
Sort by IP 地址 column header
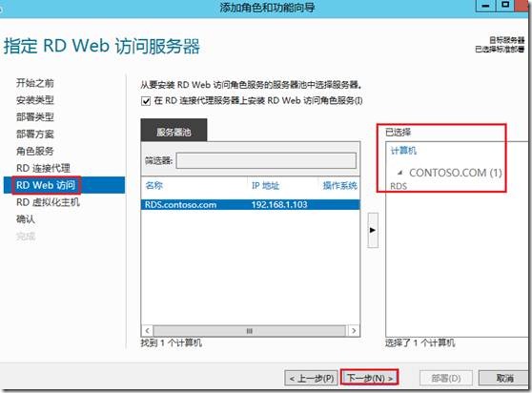point(265,186)
